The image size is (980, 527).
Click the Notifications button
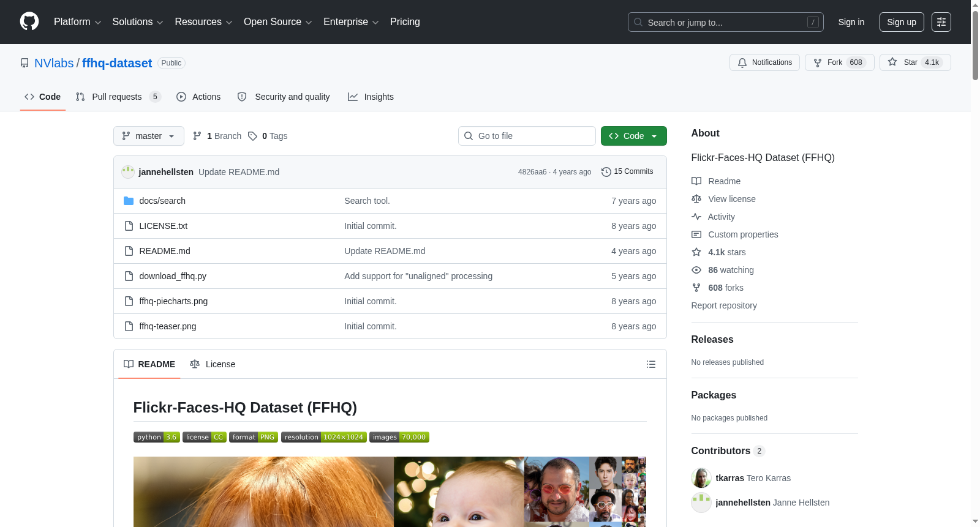764,62
